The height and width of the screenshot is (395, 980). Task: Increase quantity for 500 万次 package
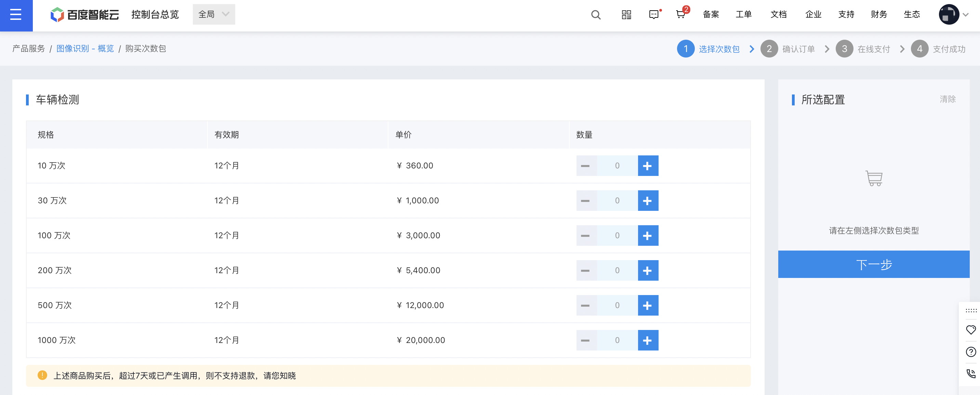(x=648, y=305)
